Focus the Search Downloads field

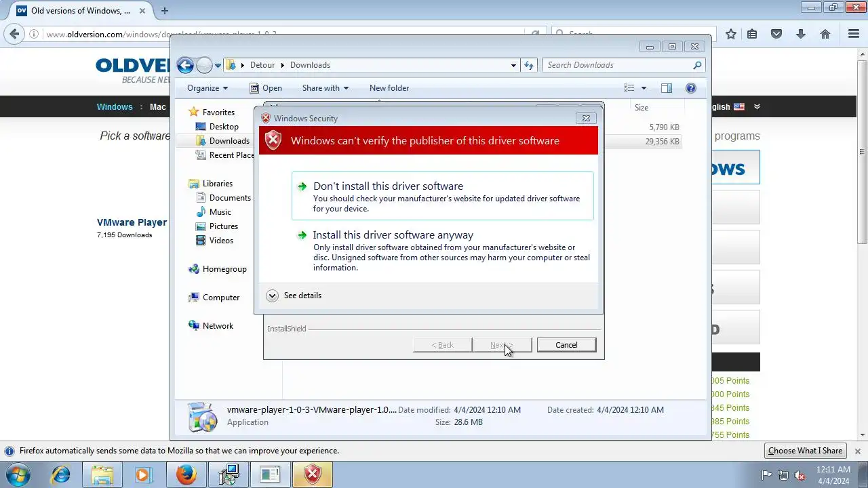[x=624, y=65]
